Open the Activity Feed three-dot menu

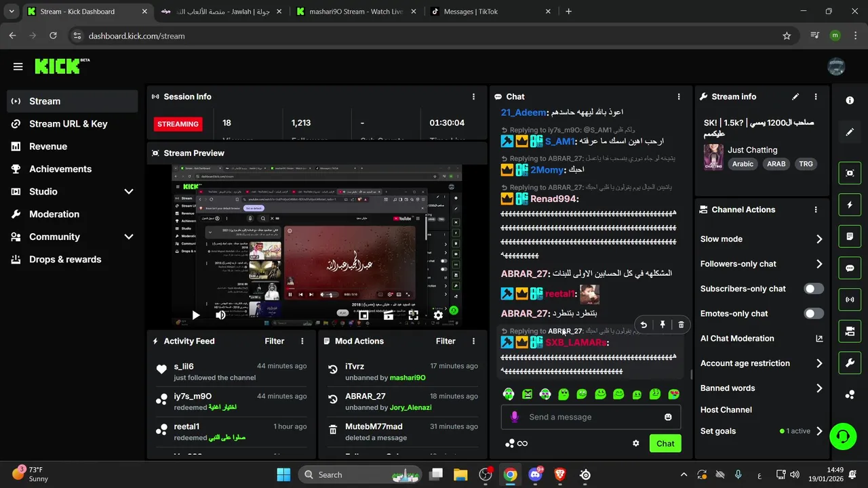coord(302,342)
